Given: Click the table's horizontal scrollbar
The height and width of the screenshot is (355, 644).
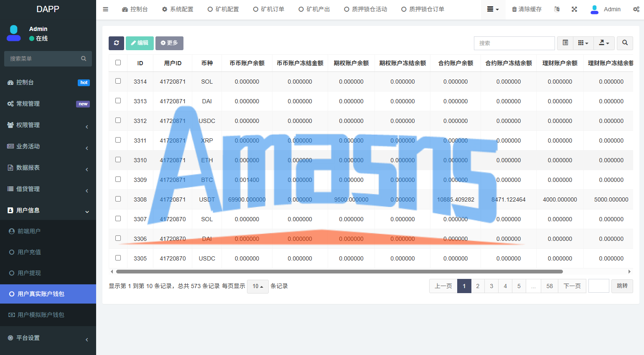Looking at the screenshot, I should pos(339,271).
